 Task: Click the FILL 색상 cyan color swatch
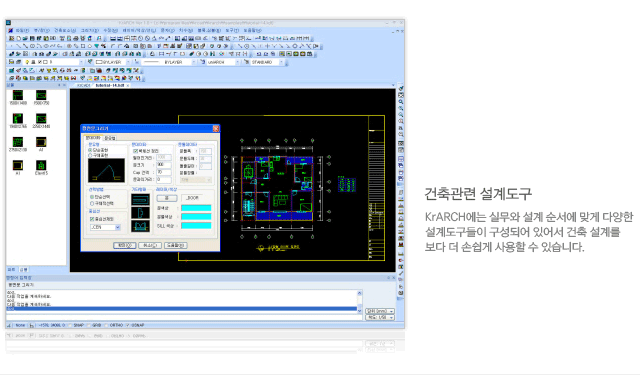[196, 226]
